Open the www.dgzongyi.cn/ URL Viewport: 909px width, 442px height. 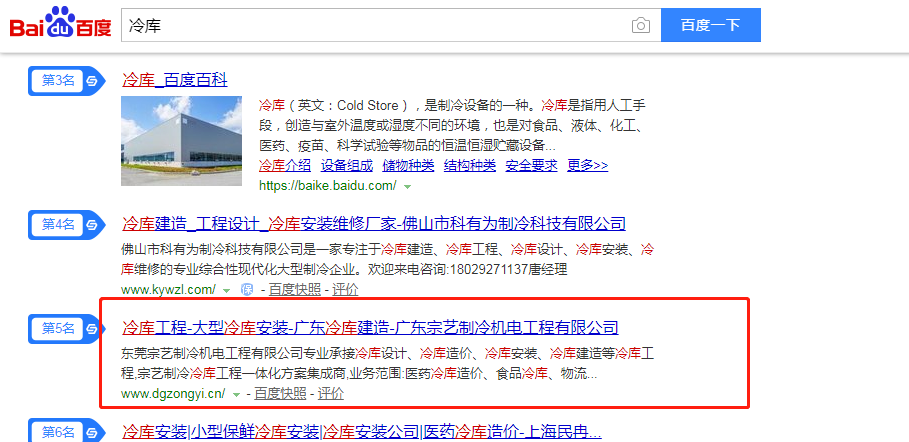pos(173,393)
